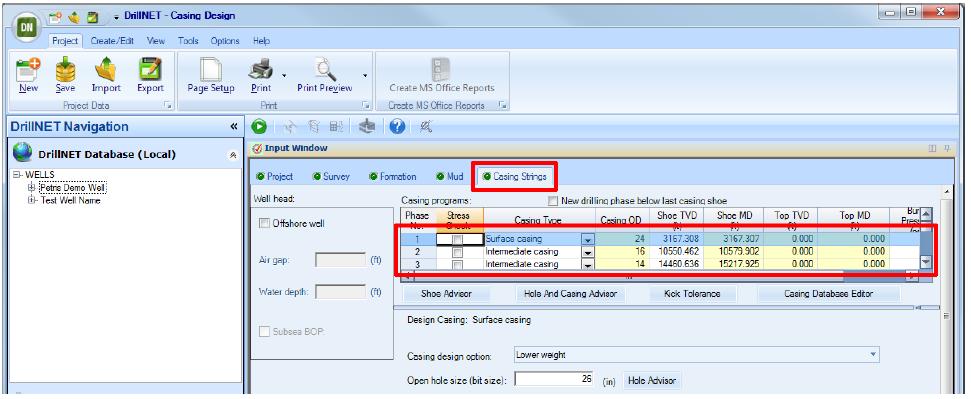Open Casing design option Lower weight dropdown
971x399 pixels.
(873, 355)
